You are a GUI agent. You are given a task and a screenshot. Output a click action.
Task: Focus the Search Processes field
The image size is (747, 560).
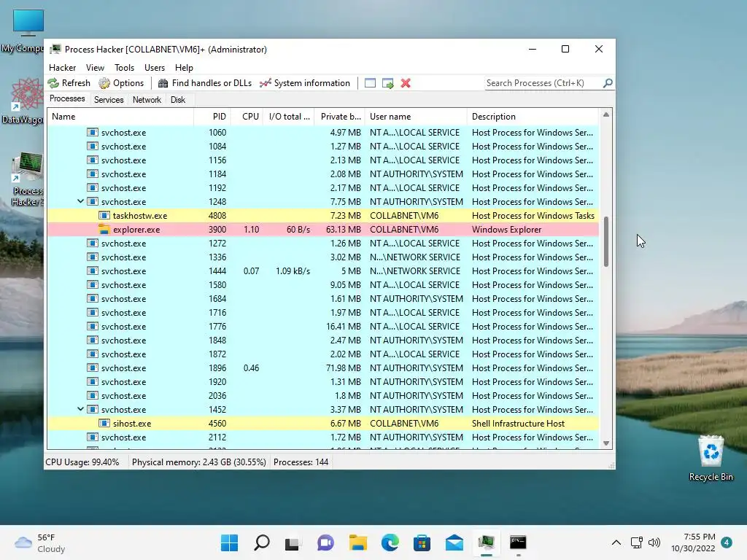click(x=543, y=83)
